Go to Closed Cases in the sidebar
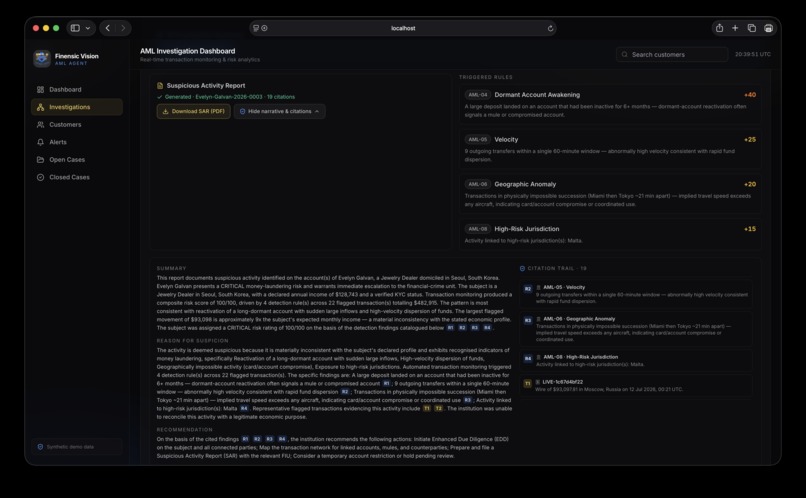The image size is (806, 498). click(77, 177)
